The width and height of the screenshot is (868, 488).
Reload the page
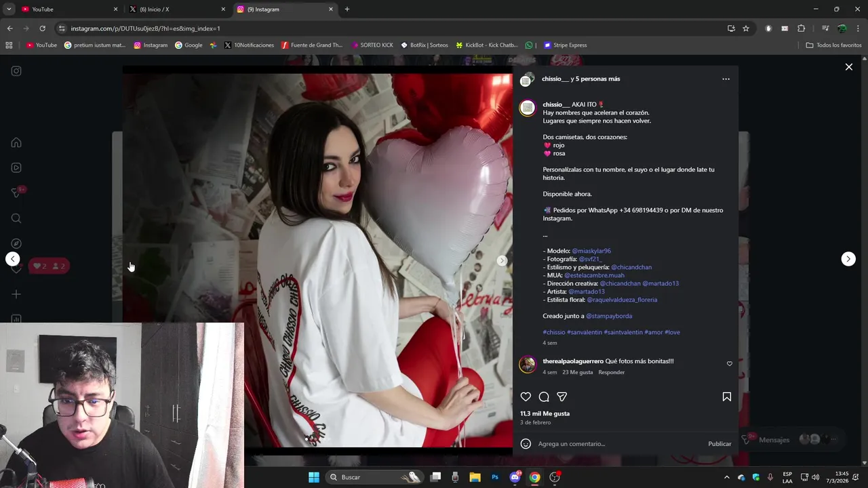(42, 28)
